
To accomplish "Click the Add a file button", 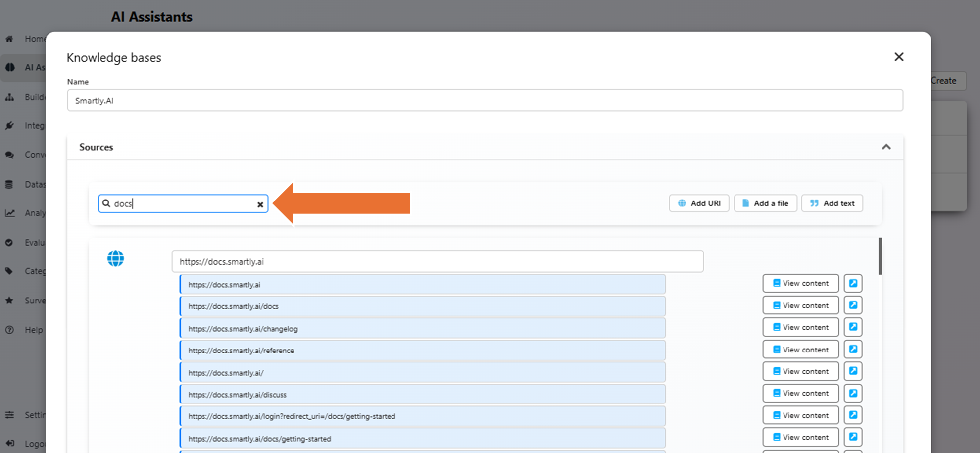I will point(765,203).
